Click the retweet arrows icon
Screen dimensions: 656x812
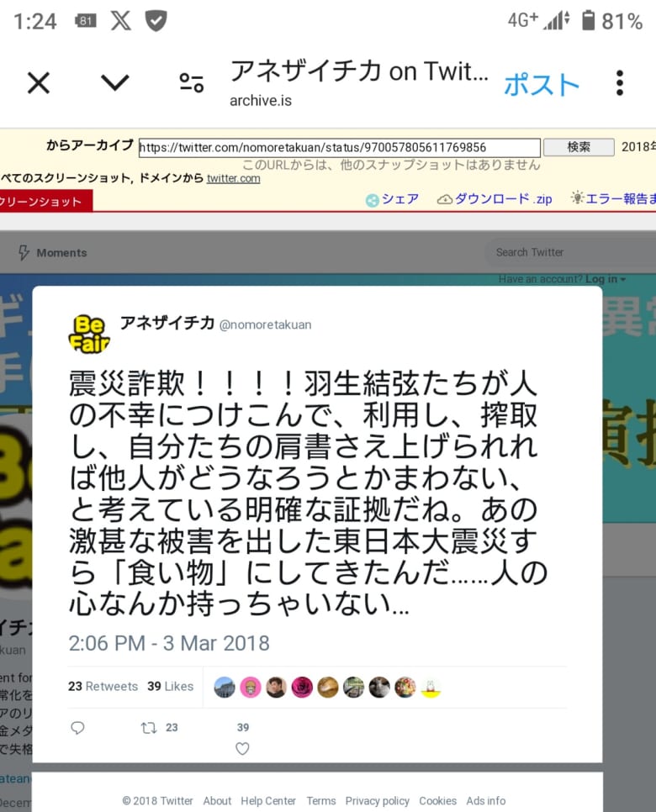coord(149,728)
